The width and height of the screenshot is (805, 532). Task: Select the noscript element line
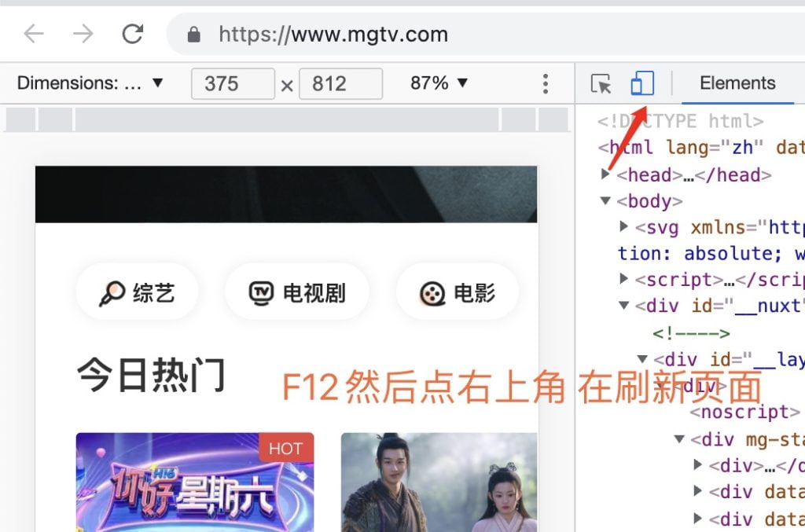[x=745, y=412]
